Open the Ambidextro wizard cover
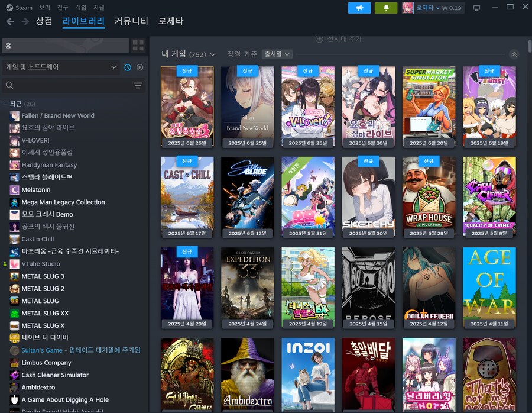The image size is (532, 413). 247,375
